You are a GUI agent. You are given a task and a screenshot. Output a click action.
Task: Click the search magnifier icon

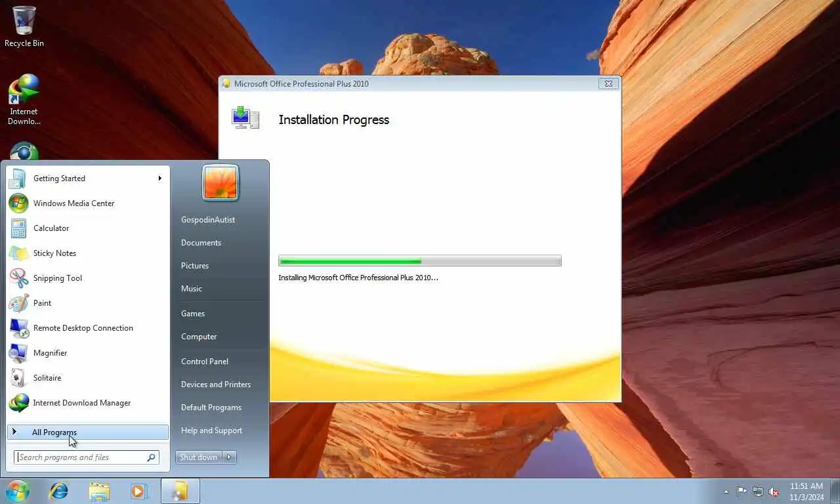[151, 457]
